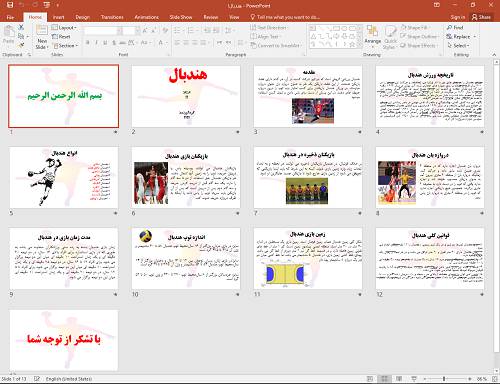Viewport: 500px width, 384px height.
Task: Open the Change Case dropdown
Action: 145,43
